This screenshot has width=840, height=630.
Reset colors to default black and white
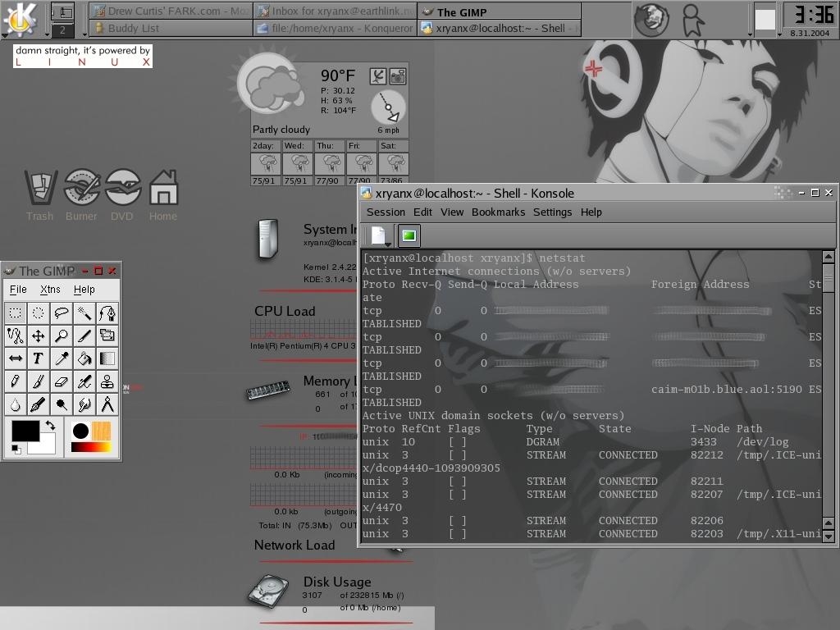pos(16,450)
